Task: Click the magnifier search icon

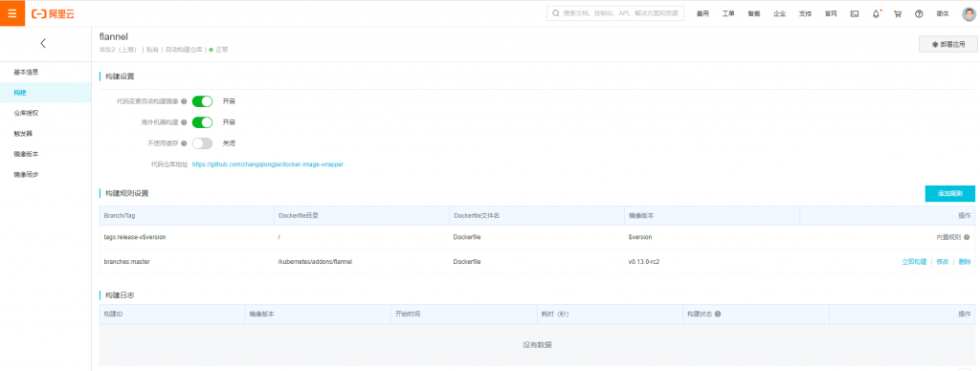Action: [556, 13]
